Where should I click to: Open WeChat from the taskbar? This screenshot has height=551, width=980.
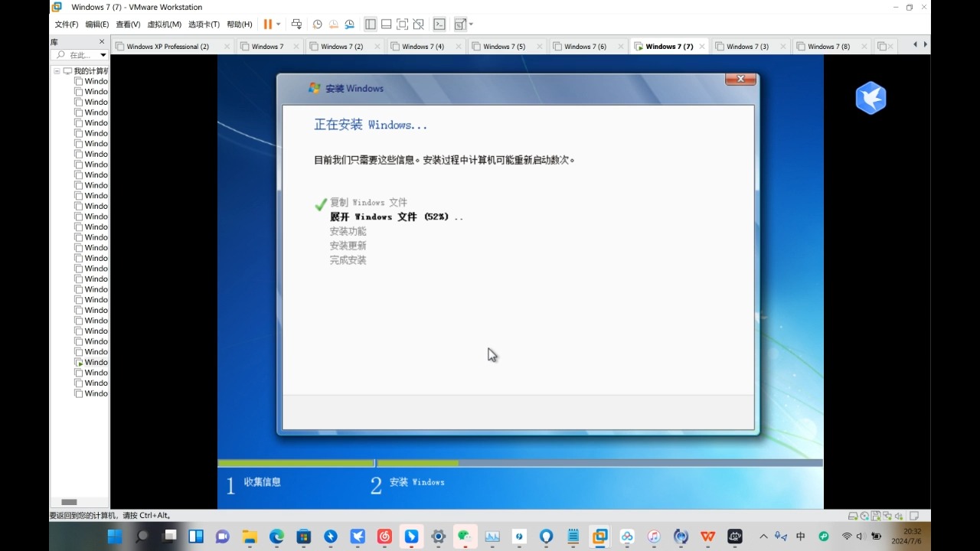click(465, 536)
